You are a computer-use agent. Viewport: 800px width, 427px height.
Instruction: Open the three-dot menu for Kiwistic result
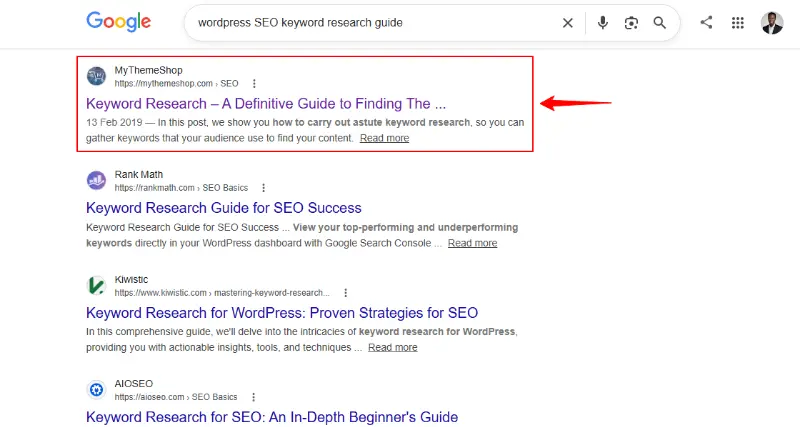[x=345, y=293]
